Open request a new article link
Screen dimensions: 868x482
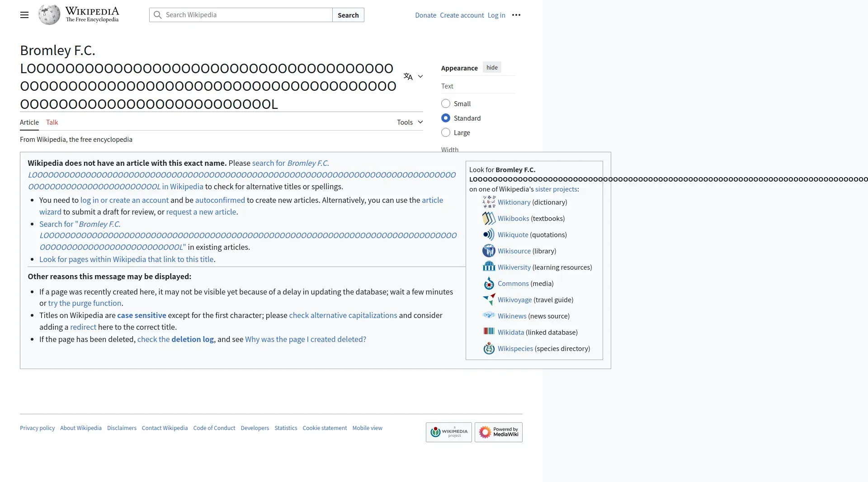[201, 211]
